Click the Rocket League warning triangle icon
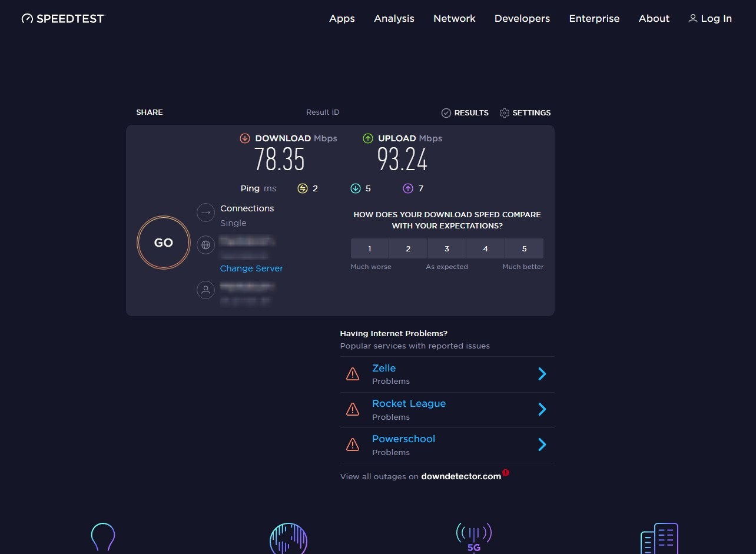Viewport: 756px width, 554px height. [x=353, y=409]
